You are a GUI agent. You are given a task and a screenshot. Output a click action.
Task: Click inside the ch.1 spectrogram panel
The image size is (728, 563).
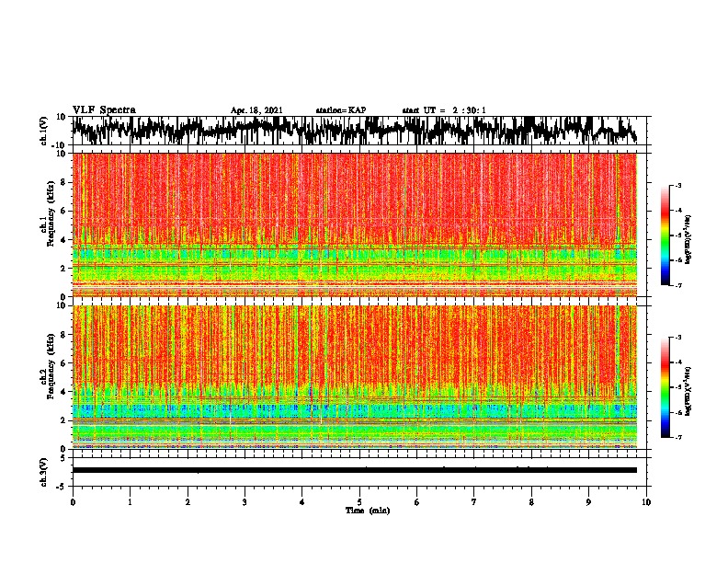tap(355, 224)
